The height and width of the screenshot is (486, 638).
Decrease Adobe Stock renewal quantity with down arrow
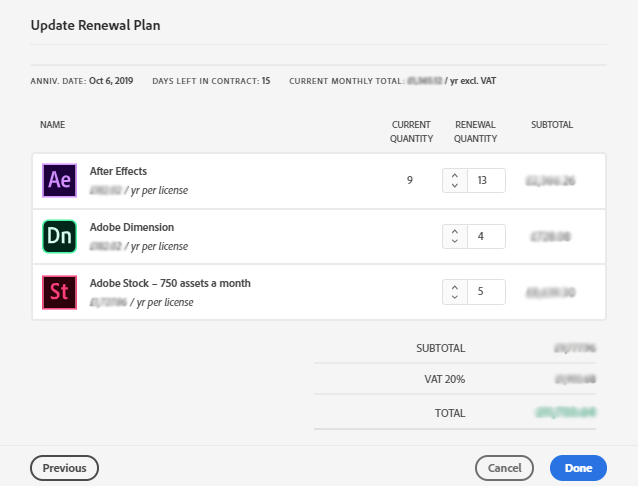454,297
